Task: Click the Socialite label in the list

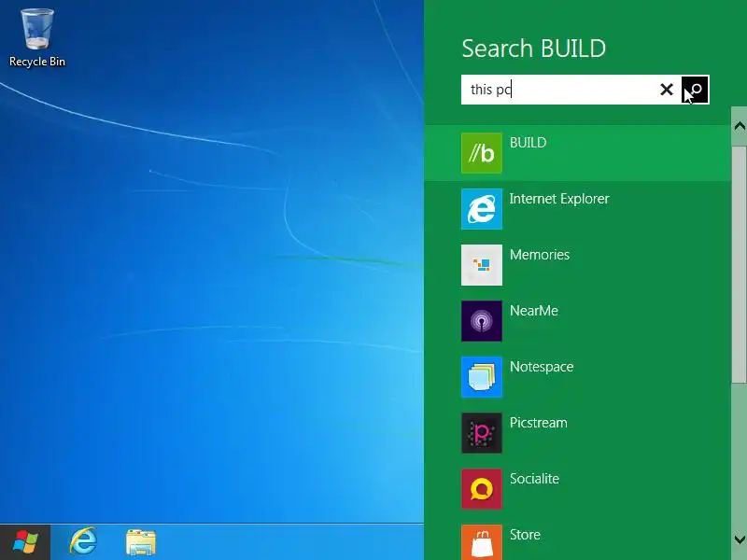Action: 534,479
